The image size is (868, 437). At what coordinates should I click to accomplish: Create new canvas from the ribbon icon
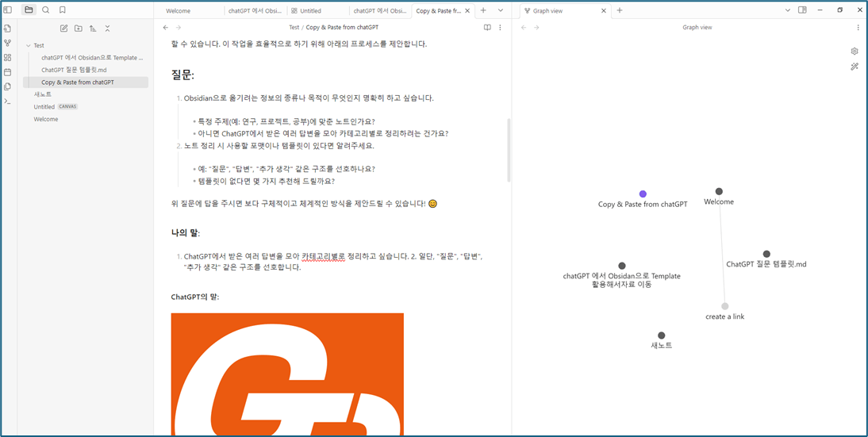(8, 58)
